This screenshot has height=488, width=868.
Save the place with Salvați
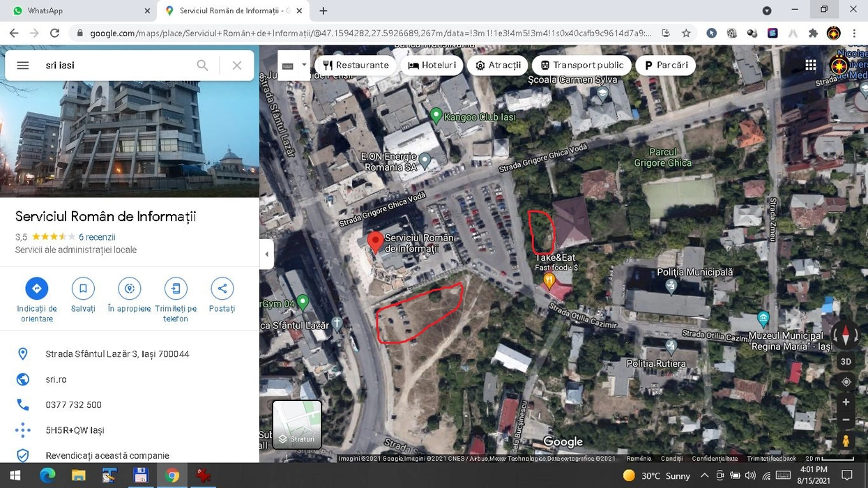[83, 295]
